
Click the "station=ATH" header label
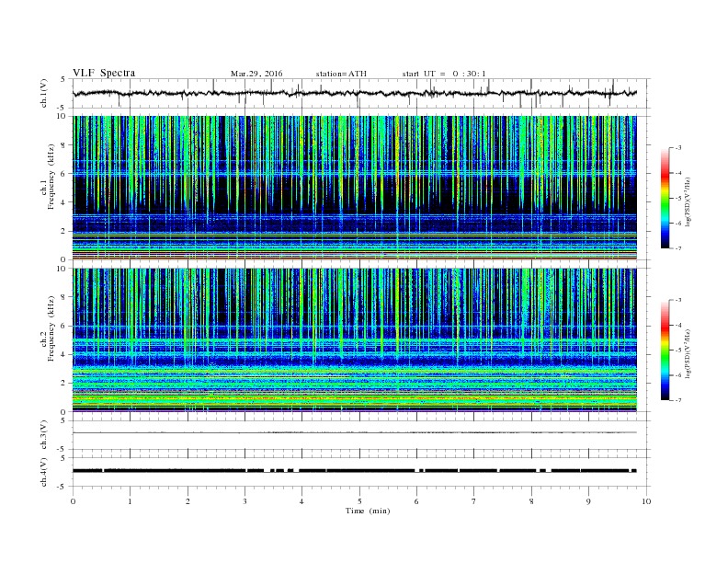coord(341,74)
